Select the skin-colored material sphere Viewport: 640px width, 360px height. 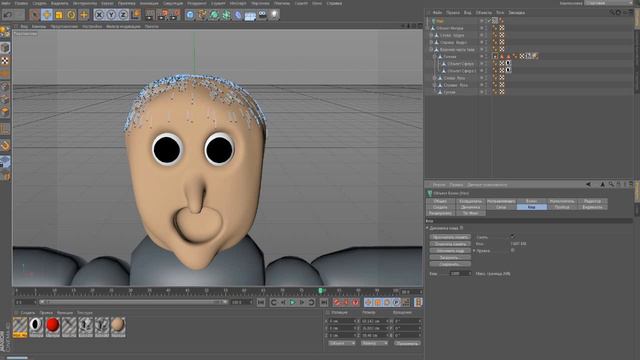118,327
